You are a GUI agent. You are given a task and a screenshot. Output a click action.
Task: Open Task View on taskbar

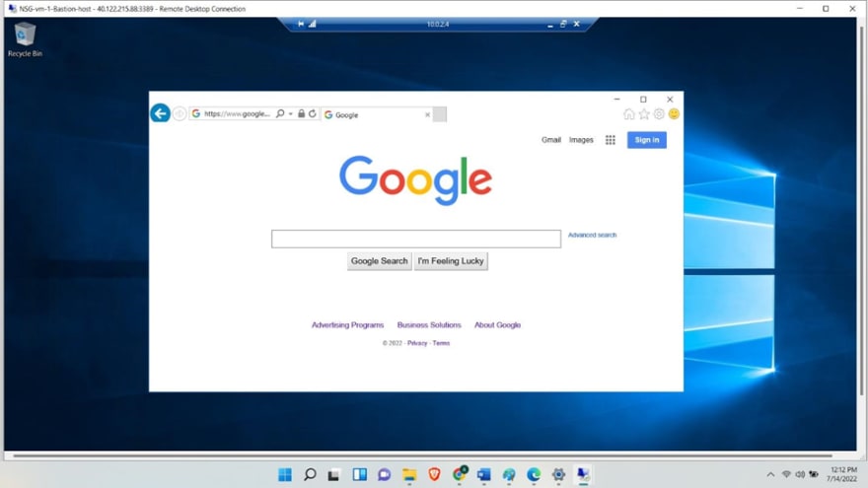pyautogui.click(x=333, y=475)
